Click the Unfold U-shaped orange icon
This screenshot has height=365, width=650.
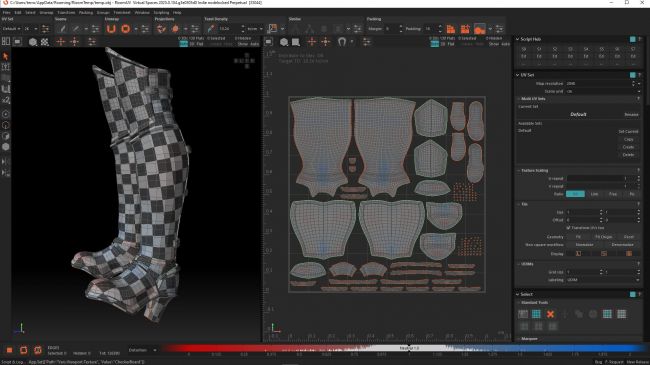(x=111, y=29)
